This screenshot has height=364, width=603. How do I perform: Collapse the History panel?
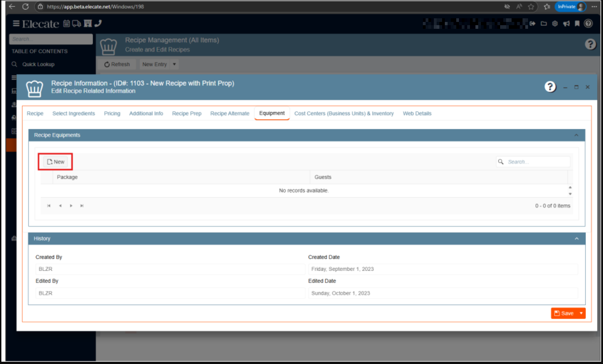(576, 239)
